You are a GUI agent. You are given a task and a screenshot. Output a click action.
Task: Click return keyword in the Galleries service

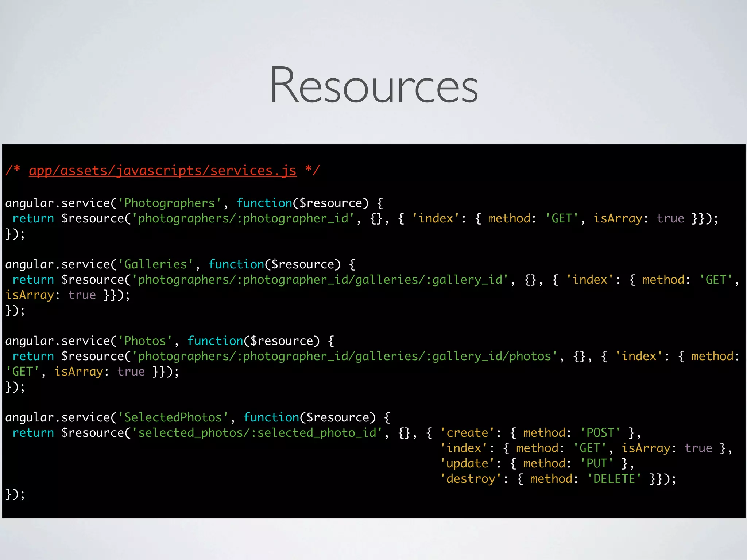pyautogui.click(x=33, y=280)
